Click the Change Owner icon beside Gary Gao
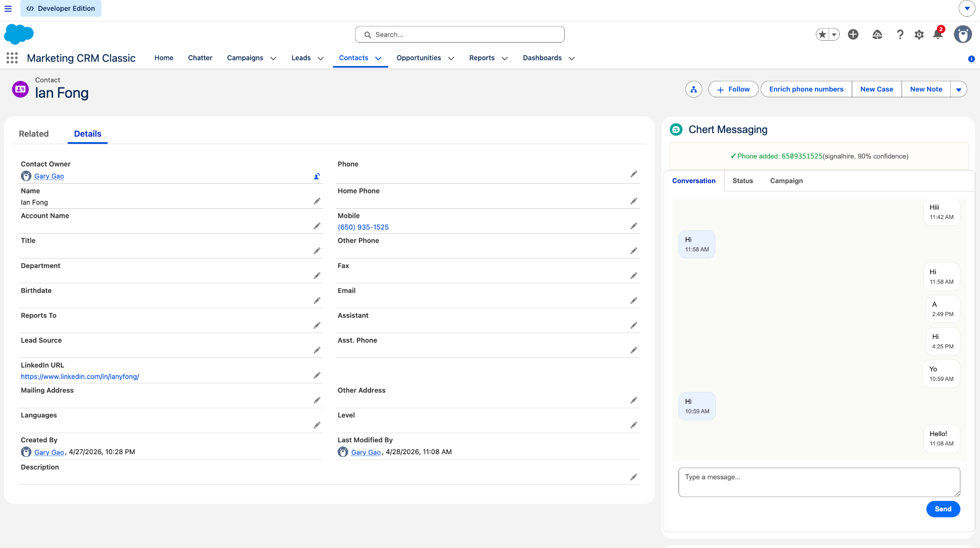 317,177
